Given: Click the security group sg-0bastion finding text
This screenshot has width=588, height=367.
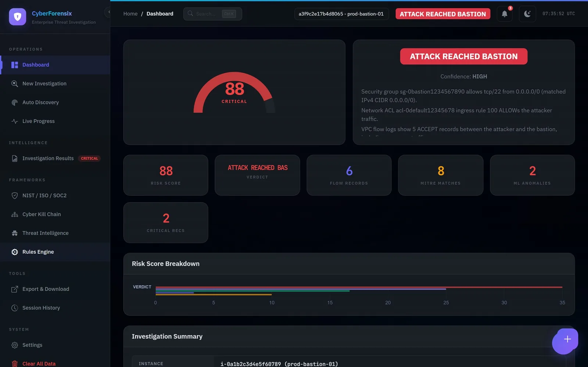Looking at the screenshot, I should [x=463, y=96].
